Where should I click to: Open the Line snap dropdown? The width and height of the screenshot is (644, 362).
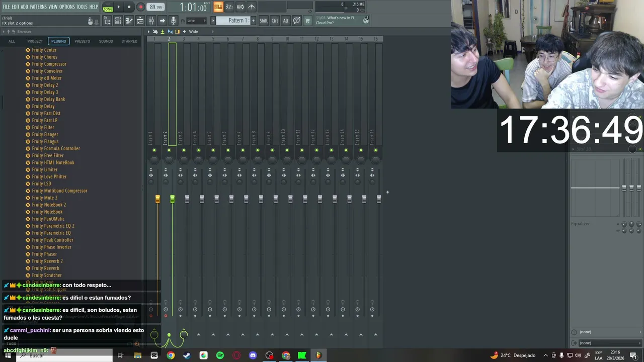pos(196,21)
